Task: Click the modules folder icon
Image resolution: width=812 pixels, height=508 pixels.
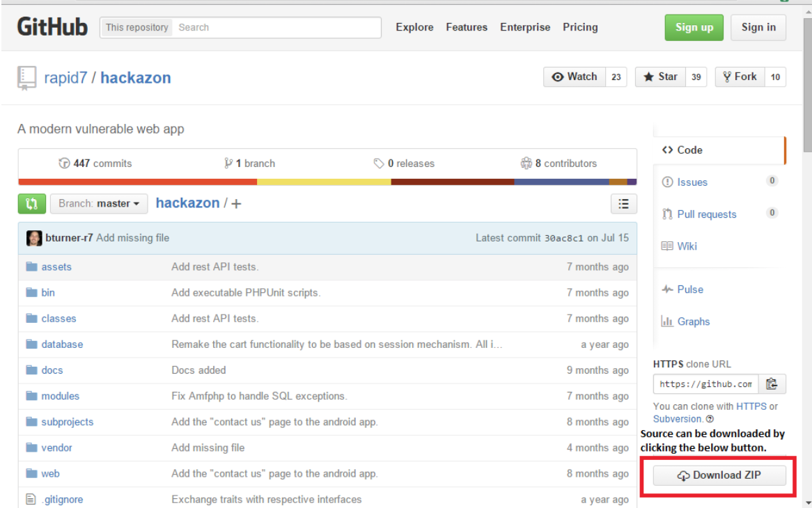Action: point(31,396)
